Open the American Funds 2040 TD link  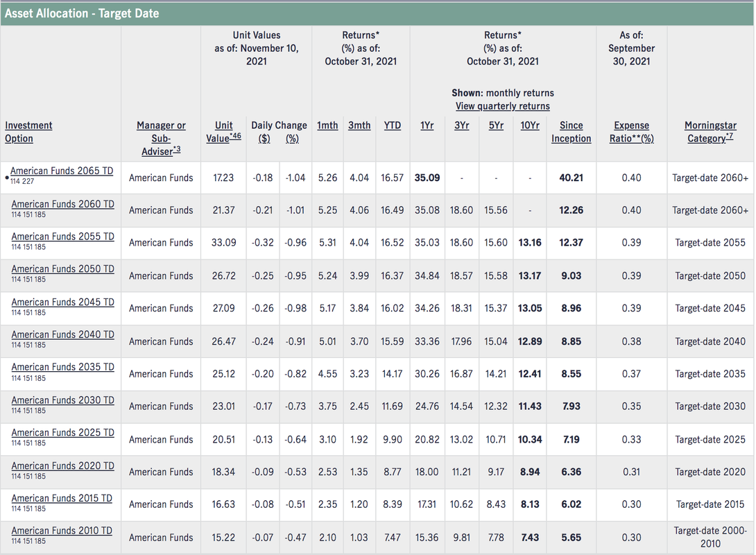(x=62, y=334)
